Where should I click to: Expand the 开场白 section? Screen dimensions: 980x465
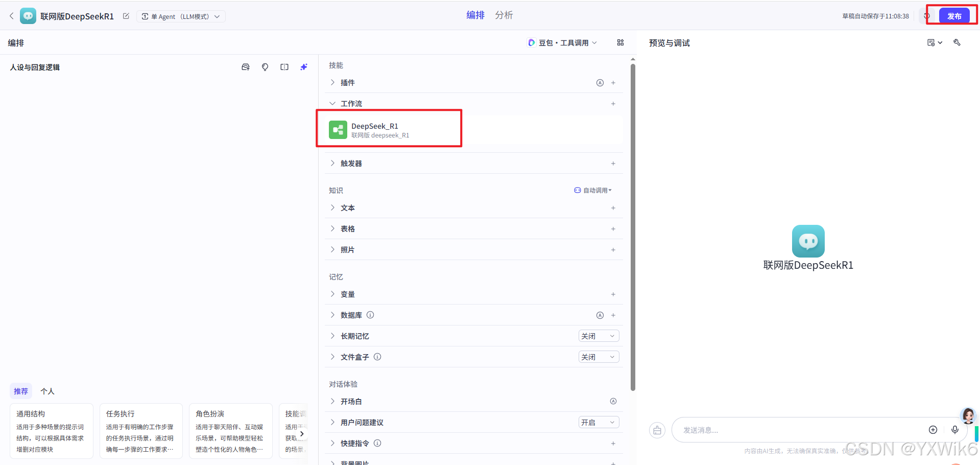(x=332, y=402)
